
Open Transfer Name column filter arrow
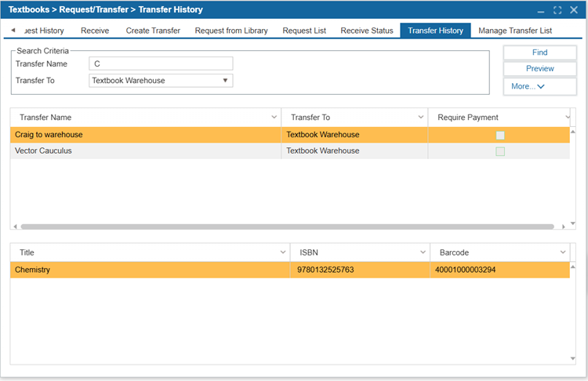[274, 118]
